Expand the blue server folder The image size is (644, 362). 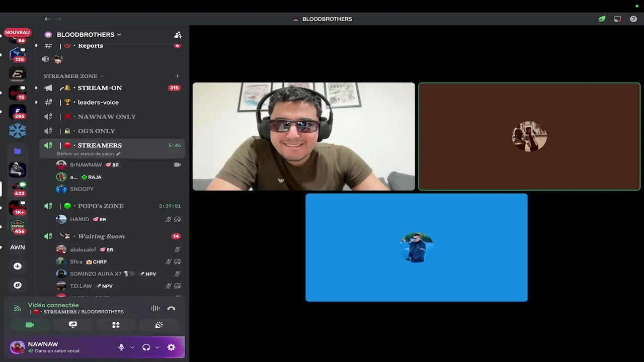18,151
